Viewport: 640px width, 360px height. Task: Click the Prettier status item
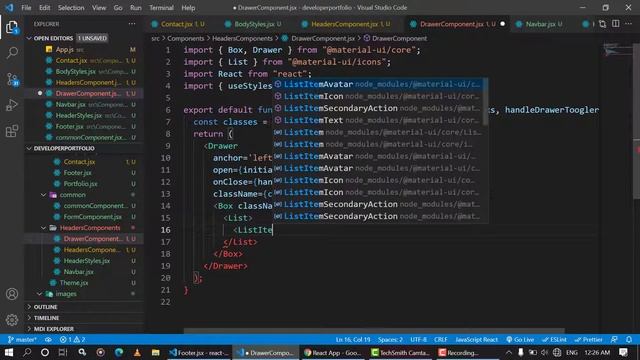[x=588, y=340]
